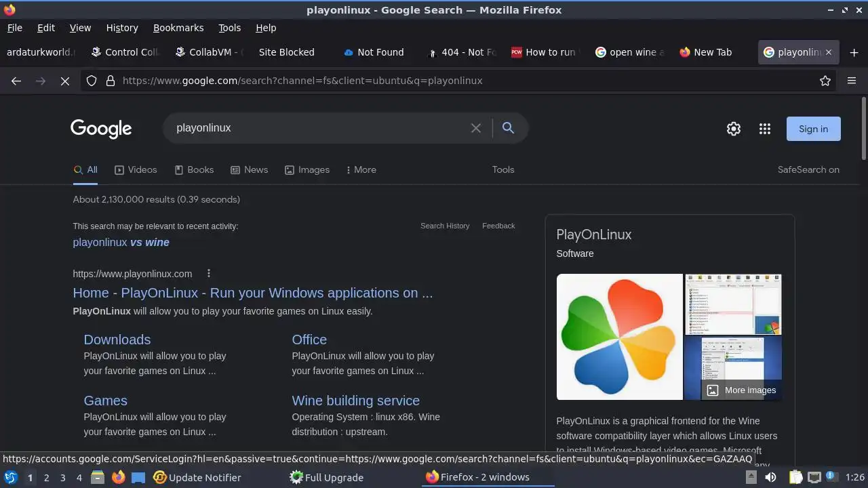Filter results by Books

click(194, 170)
